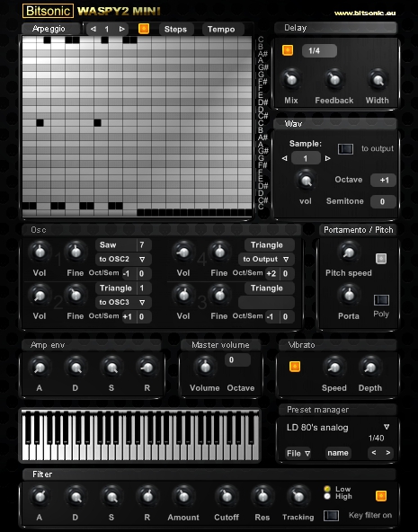Viewport: 418px width, 532px height.
Task: Visit the www.bitsonic.eu link
Action: tap(365, 13)
